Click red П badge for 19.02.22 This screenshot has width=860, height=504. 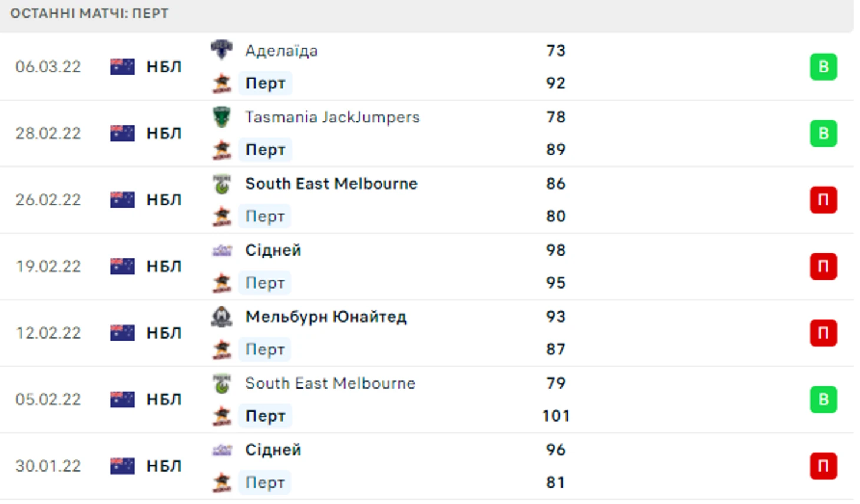823,266
